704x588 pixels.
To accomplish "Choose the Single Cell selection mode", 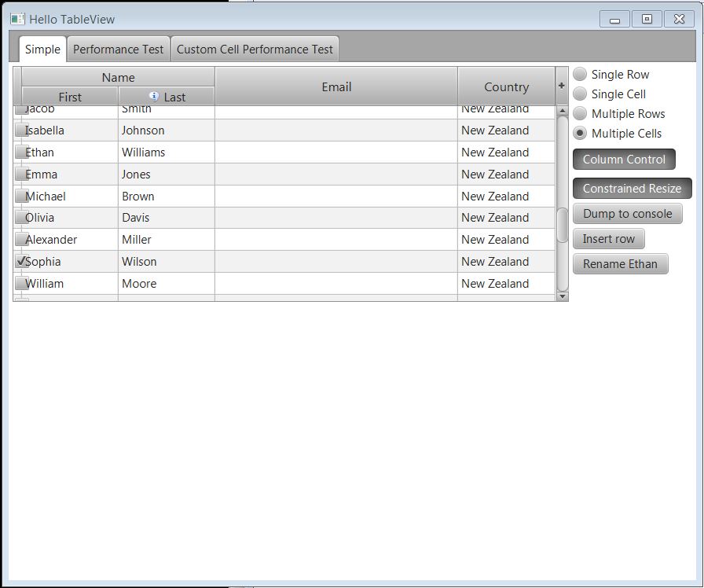I will click(581, 94).
